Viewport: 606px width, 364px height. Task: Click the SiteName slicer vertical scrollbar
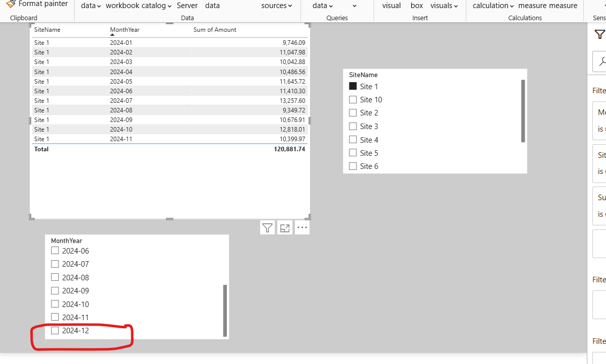pos(523,111)
